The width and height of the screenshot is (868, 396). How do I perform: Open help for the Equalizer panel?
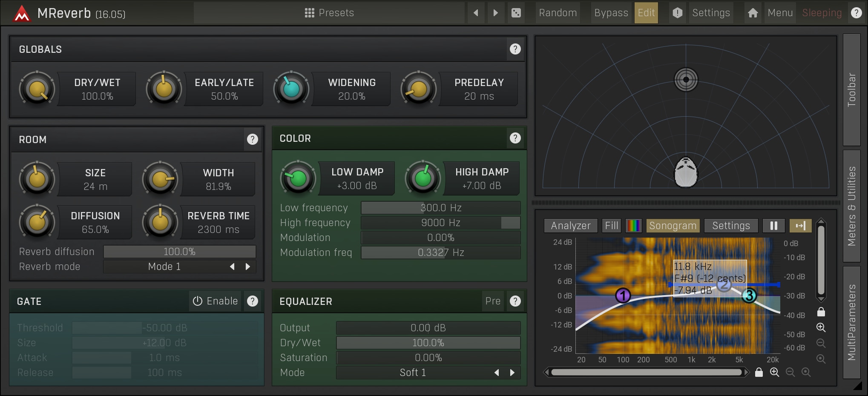[515, 301]
